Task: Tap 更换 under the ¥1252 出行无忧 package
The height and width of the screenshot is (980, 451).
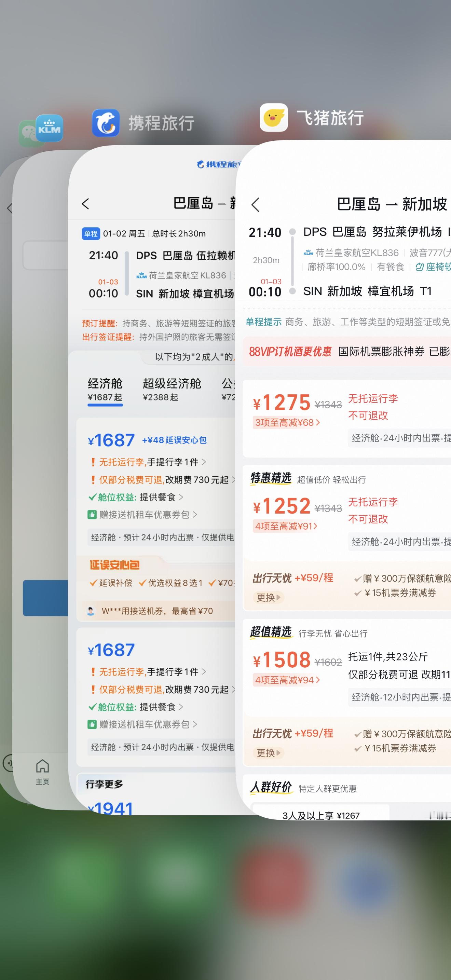Action: point(269,597)
